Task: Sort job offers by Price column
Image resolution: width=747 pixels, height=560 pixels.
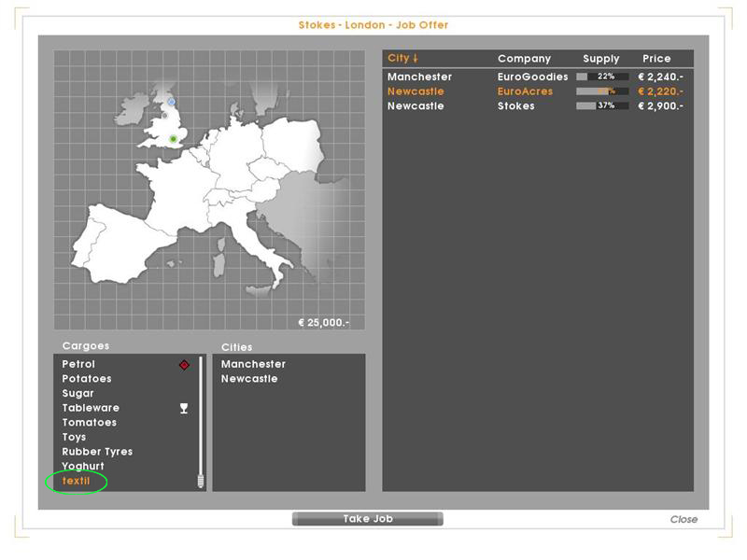Action: 656,59
